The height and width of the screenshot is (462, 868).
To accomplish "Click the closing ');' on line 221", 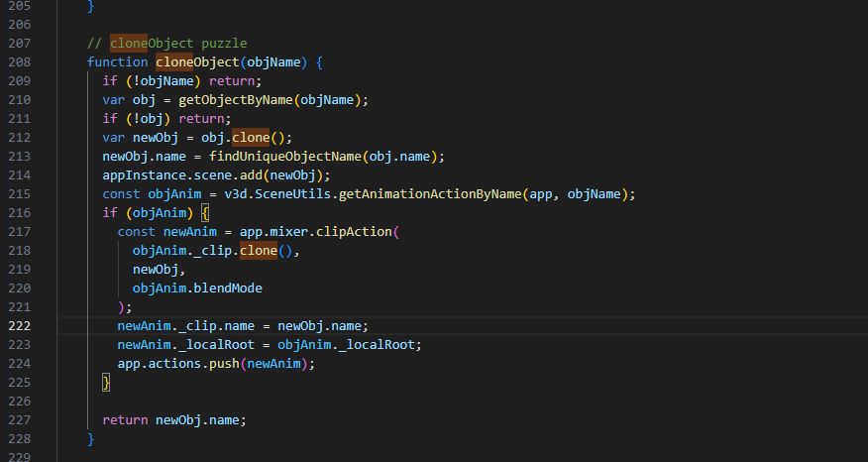I will click(x=125, y=307).
